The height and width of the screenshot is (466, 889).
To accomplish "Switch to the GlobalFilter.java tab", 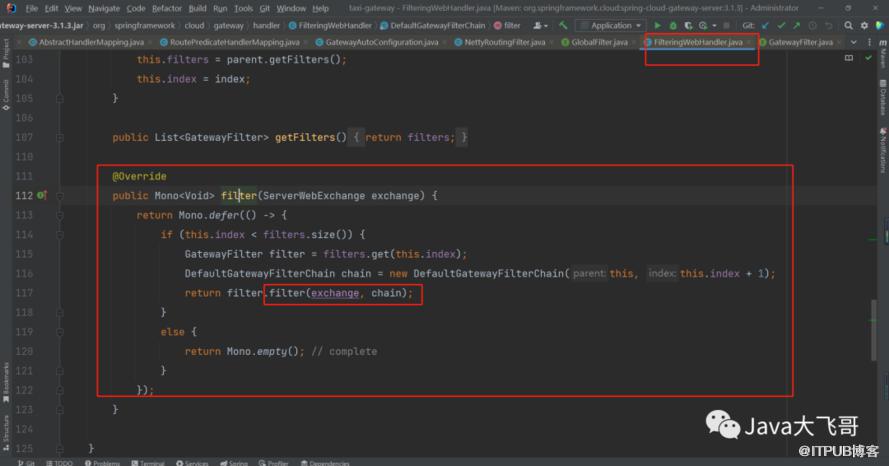I will (x=598, y=43).
